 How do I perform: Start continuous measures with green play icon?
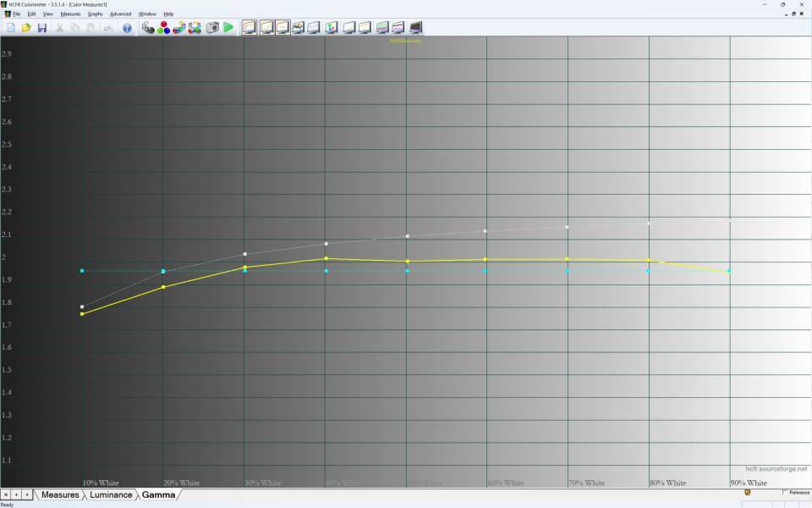[228, 27]
